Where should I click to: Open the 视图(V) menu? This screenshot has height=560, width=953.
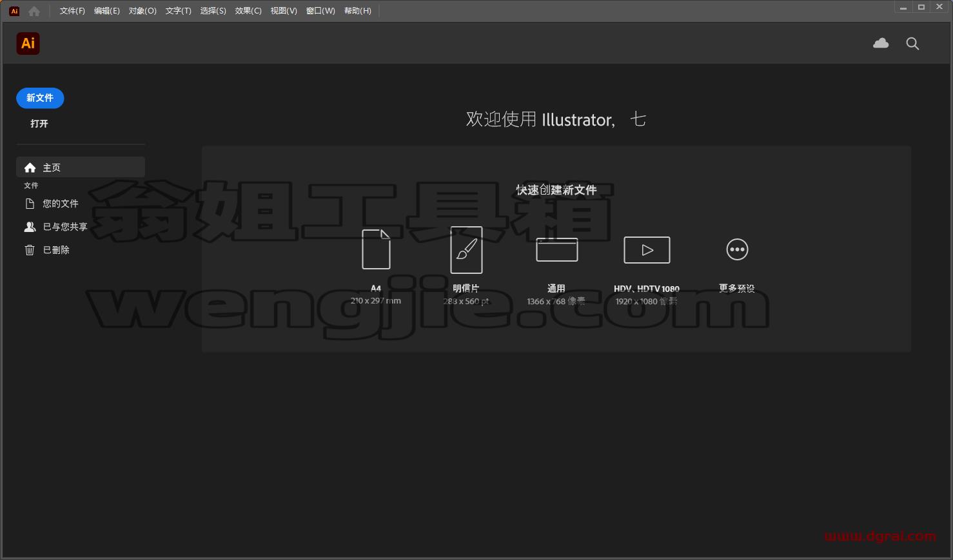coord(284,11)
